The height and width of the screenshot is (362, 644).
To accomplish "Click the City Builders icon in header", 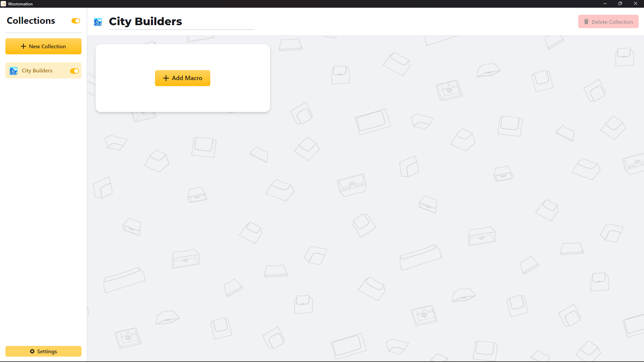I will (x=98, y=21).
